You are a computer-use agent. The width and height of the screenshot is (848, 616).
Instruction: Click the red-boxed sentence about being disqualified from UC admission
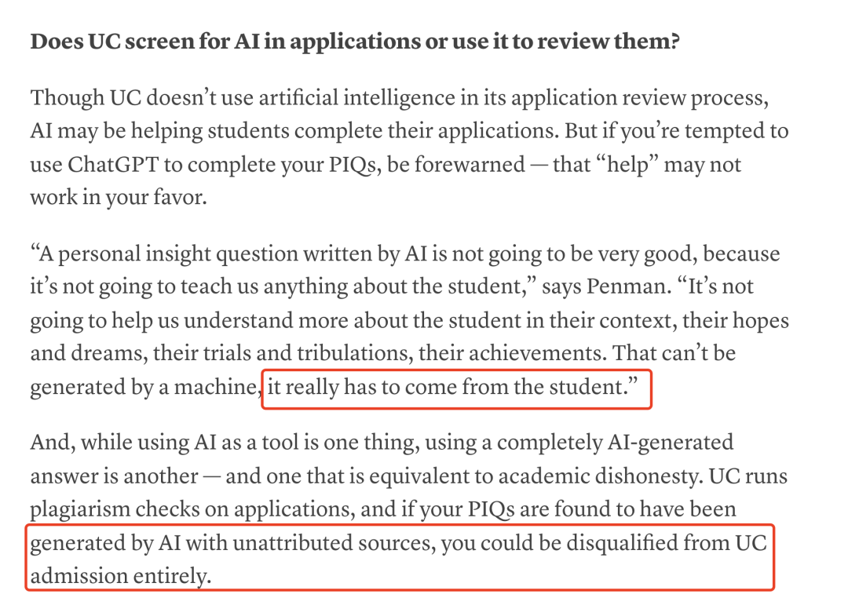click(x=400, y=557)
